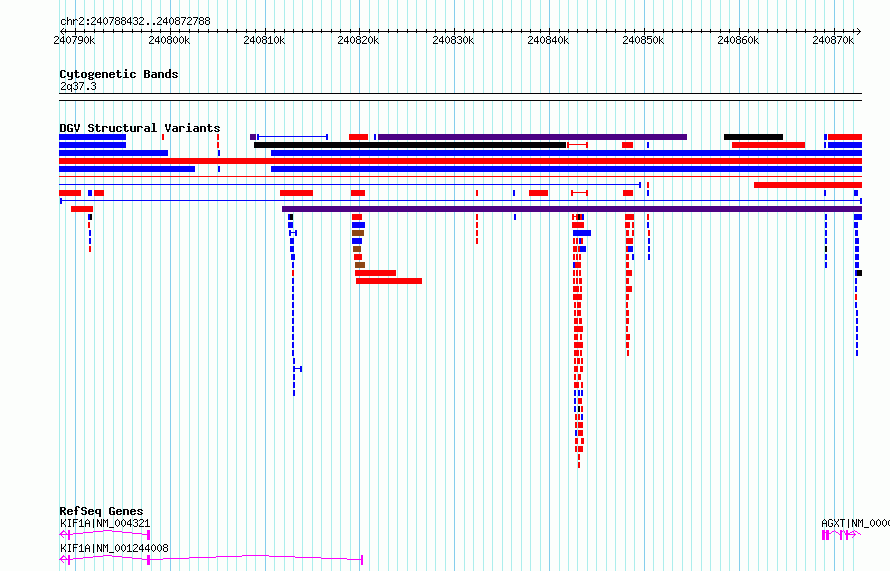Viewport: 890px width, 571px height.
Task: Select the blue capped-line variant between 240809k and 240817k
Action: click(292, 137)
